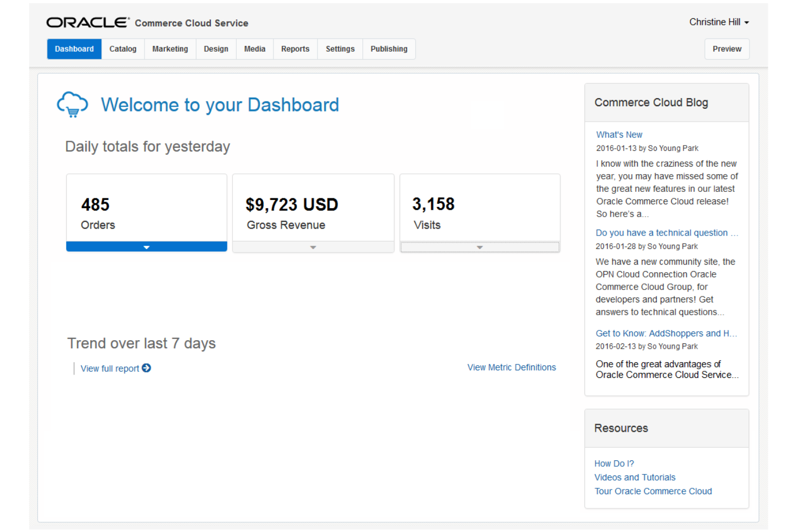
Task: Open the How Do I? resource link
Action: (614, 464)
